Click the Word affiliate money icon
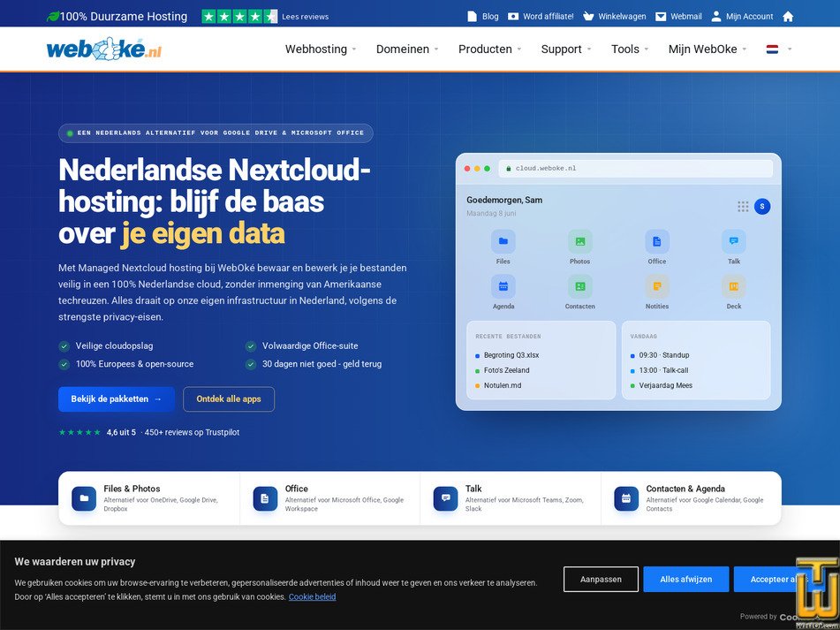Screen dimensions: 840x630 513,17
